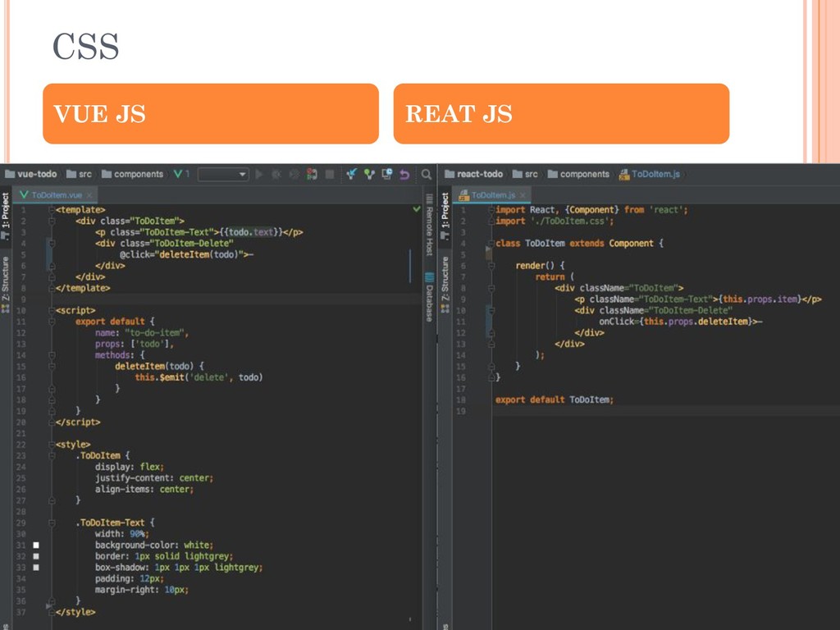
Task: Click line number 19 in React editor gutter
Action: click(460, 411)
